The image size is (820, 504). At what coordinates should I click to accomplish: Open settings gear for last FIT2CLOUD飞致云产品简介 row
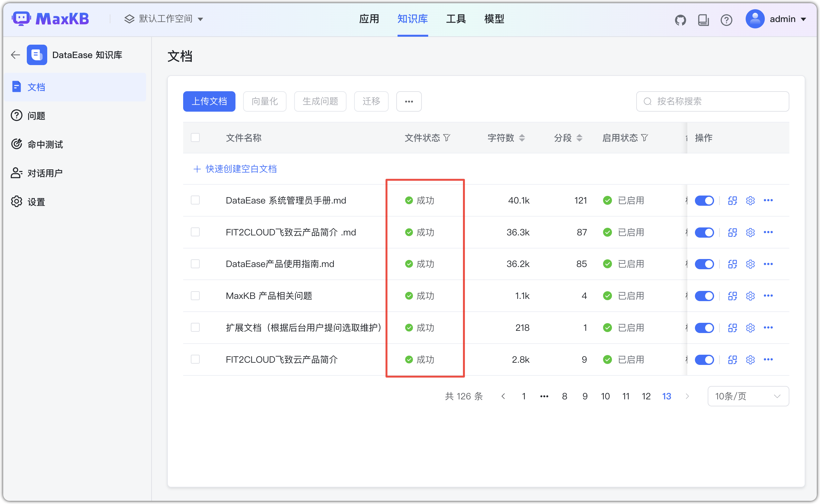click(x=750, y=360)
